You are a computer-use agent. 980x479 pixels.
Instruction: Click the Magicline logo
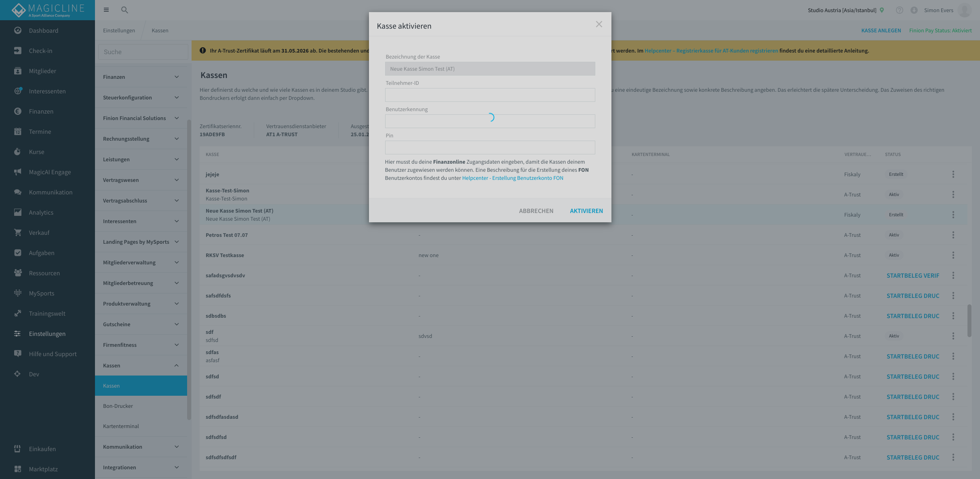47,10
